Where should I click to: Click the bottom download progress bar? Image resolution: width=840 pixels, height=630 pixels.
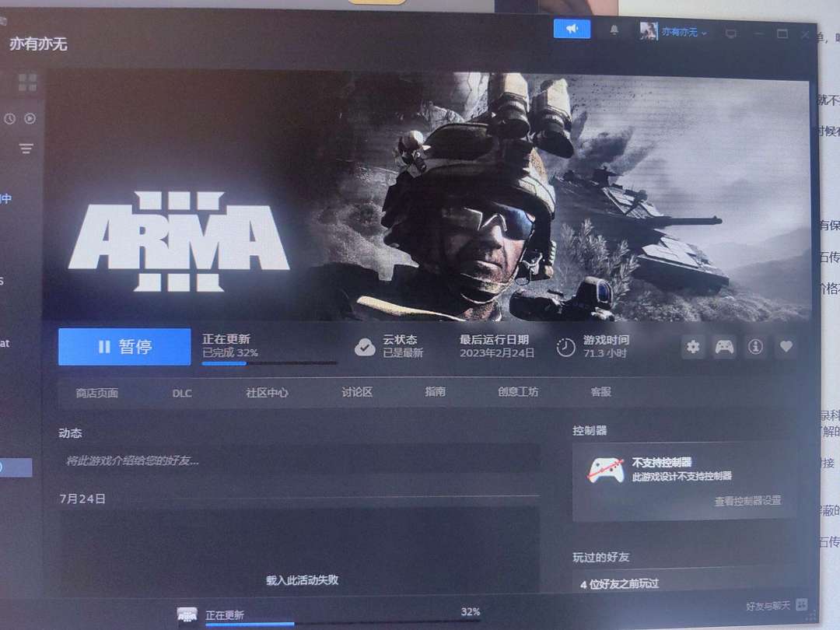343,623
